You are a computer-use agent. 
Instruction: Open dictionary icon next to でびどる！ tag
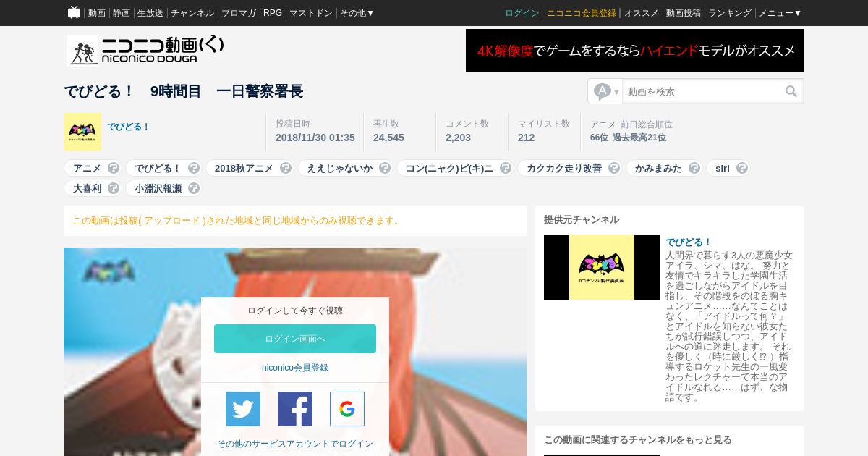click(194, 168)
